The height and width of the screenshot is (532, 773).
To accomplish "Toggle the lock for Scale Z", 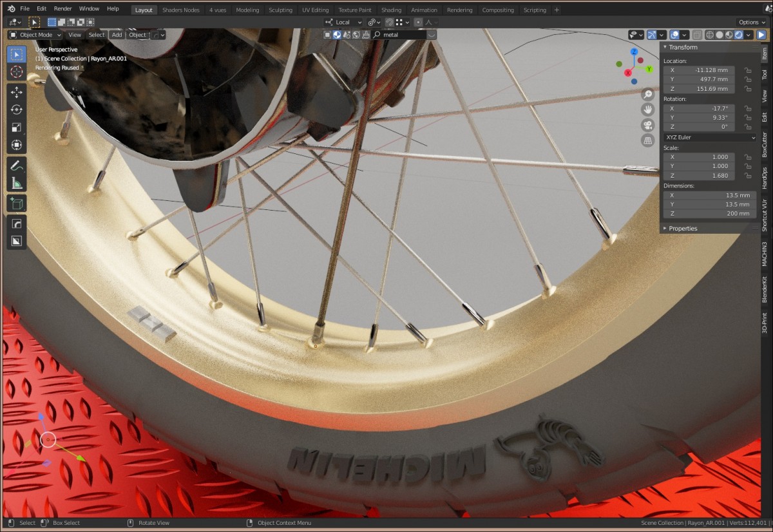I will [747, 175].
